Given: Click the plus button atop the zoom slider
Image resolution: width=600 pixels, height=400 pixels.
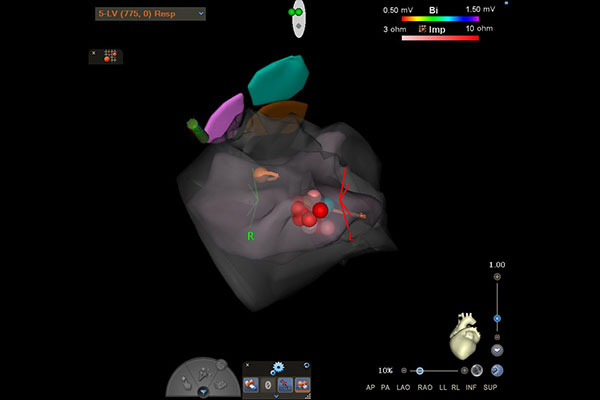Looking at the screenshot, I should (x=497, y=276).
